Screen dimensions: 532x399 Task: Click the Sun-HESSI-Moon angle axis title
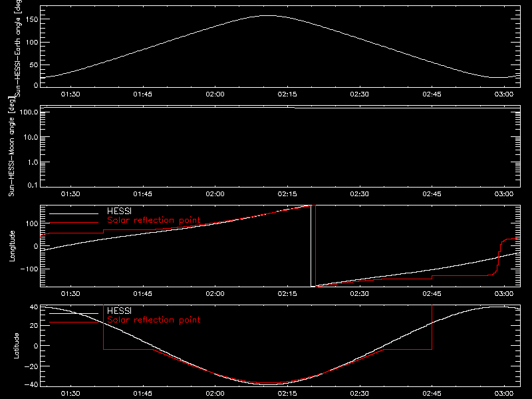point(11,146)
